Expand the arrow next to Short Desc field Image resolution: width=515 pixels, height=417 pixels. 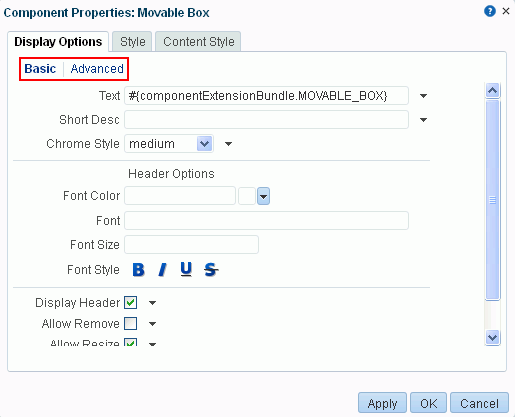[423, 120]
